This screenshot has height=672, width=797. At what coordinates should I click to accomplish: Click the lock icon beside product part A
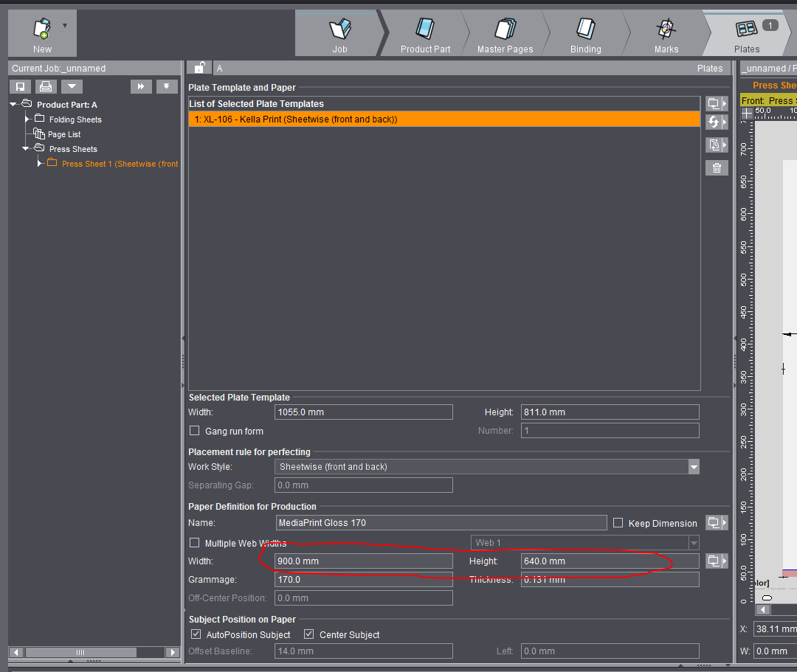pos(199,68)
